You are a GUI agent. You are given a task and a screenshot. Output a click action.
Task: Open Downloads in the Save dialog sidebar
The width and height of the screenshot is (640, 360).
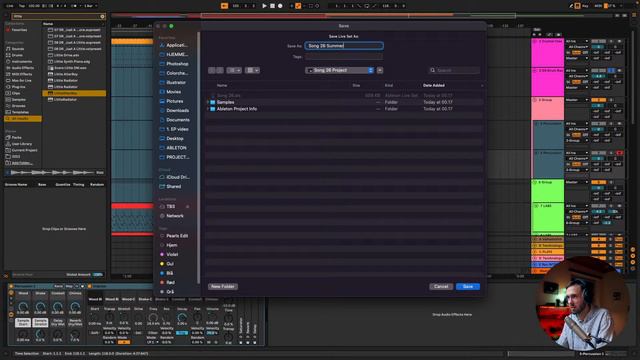tap(174, 111)
